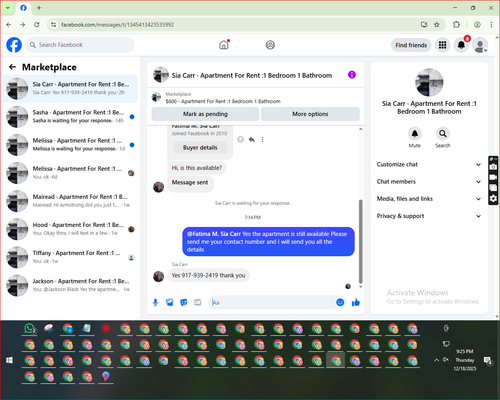
Task: Click Mark as pending button
Action: (205, 114)
